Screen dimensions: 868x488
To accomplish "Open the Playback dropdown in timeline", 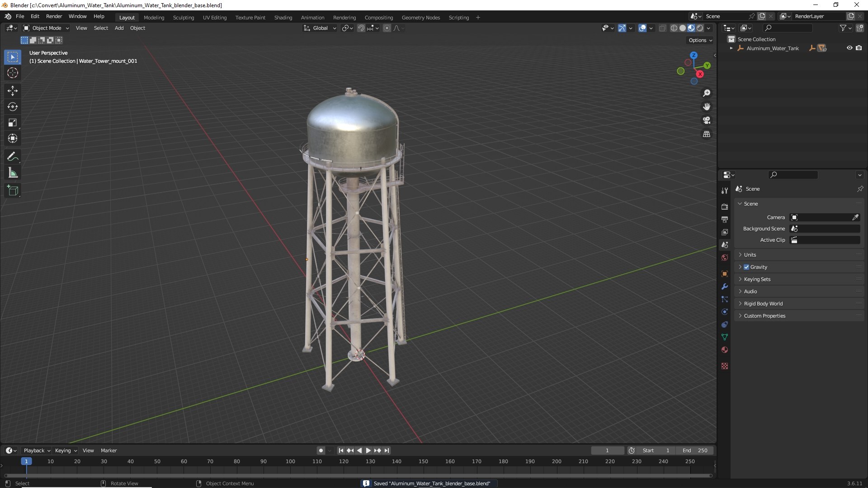I will tap(37, 450).
